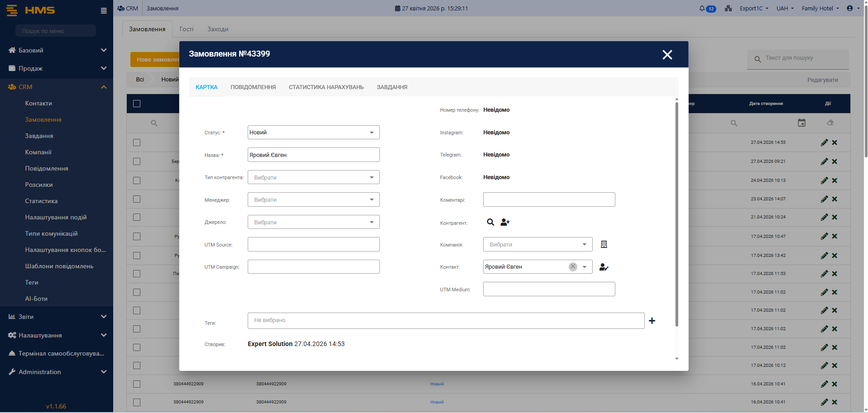Open Контакти in the CRM sidebar
This screenshot has height=413, width=868.
[38, 103]
